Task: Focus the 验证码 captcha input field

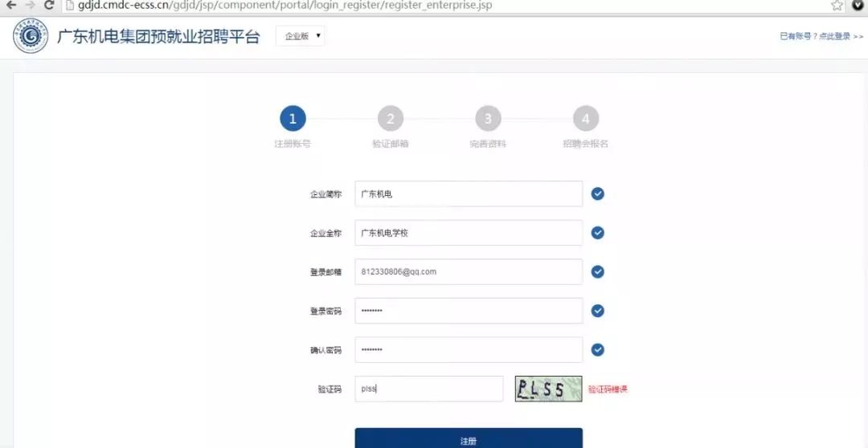Action: coord(429,389)
